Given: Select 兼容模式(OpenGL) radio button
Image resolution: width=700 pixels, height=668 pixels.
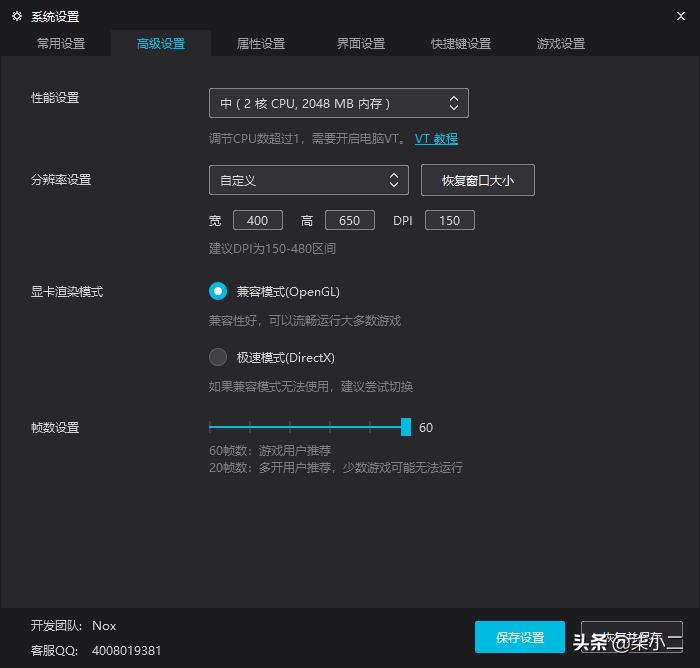Looking at the screenshot, I should click(x=218, y=291).
